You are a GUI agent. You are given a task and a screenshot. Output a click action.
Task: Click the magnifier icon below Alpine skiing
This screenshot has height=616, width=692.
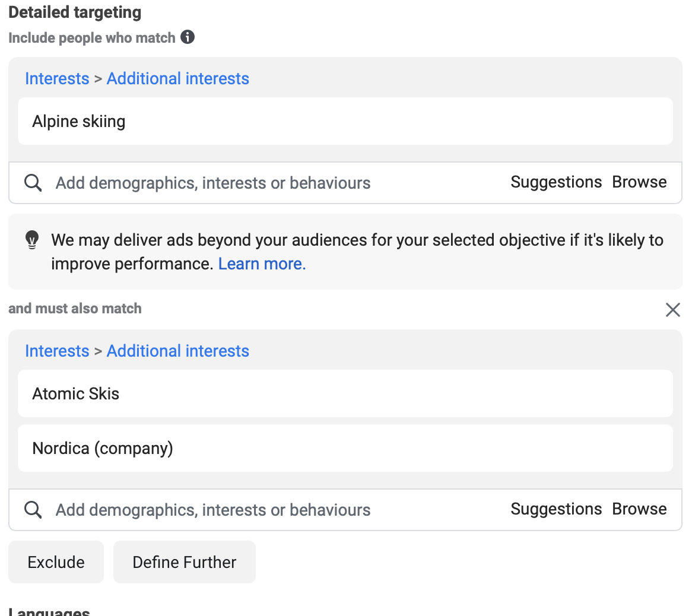(33, 183)
